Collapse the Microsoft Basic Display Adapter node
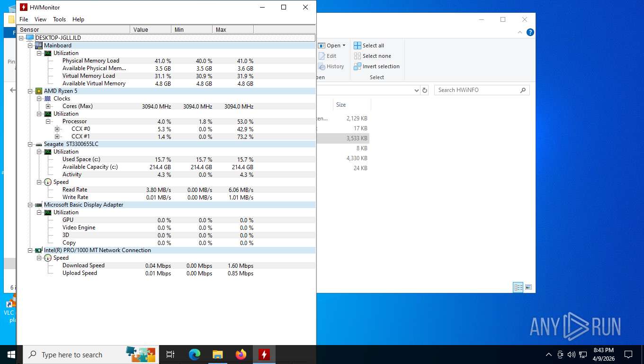 [30, 205]
